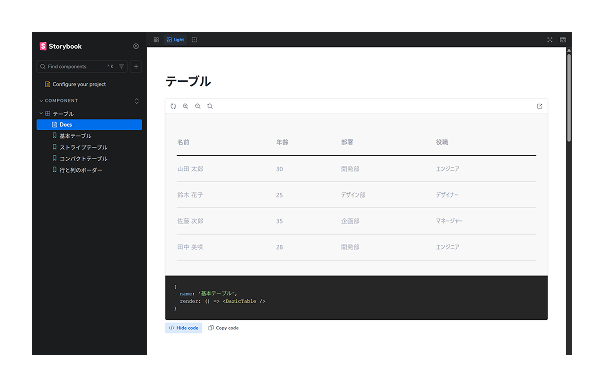This screenshot has width=604, height=387.
Task: Zoom out the story preview
Action: [x=198, y=106]
